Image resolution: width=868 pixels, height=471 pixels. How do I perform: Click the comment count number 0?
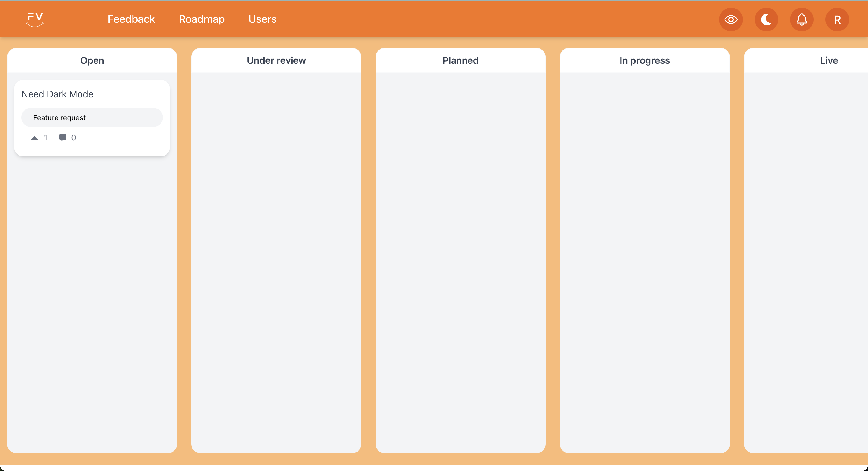74,138
